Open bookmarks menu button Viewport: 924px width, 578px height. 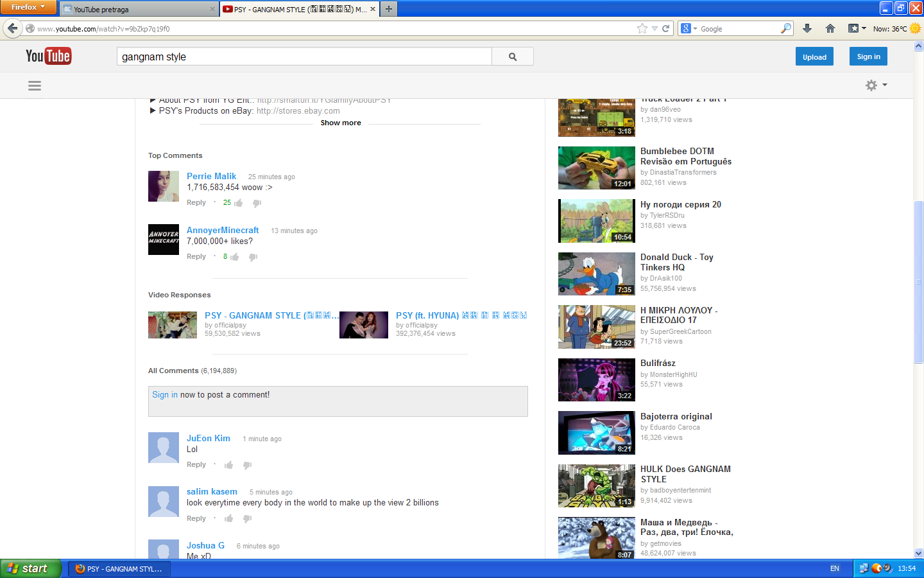[857, 28]
